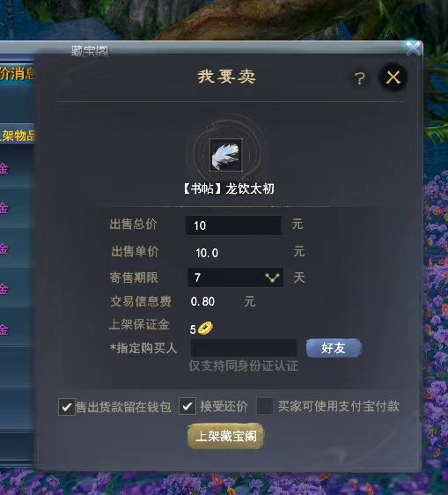The height and width of the screenshot is (495, 448).
Task: Click the 出售总价 price input field
Action: pos(233,225)
